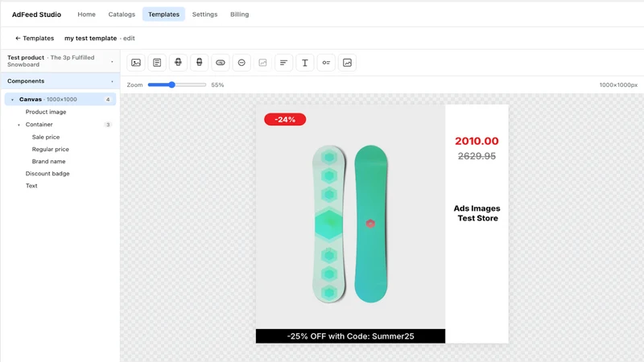Select the Sale price component
The width and height of the screenshot is (644, 362).
point(46,137)
